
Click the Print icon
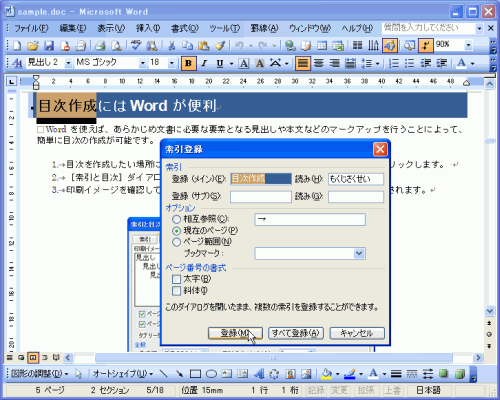(x=100, y=45)
